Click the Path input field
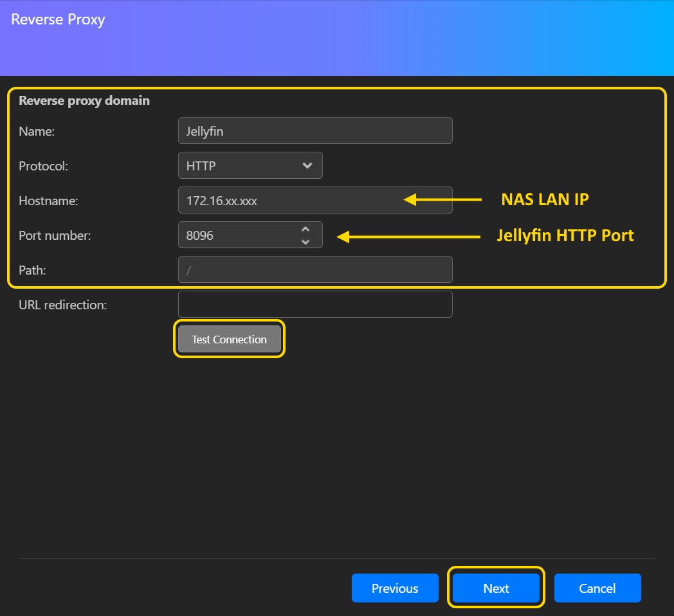 point(315,269)
